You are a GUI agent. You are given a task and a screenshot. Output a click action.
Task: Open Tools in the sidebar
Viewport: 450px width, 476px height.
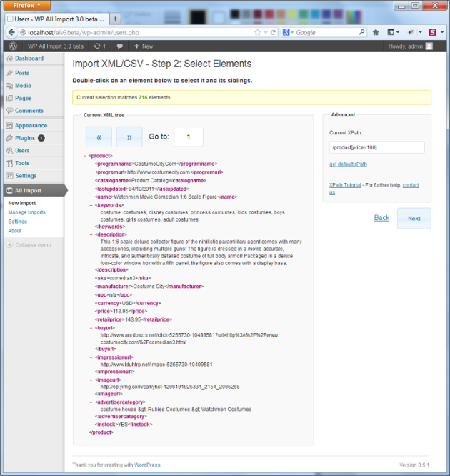coord(22,163)
